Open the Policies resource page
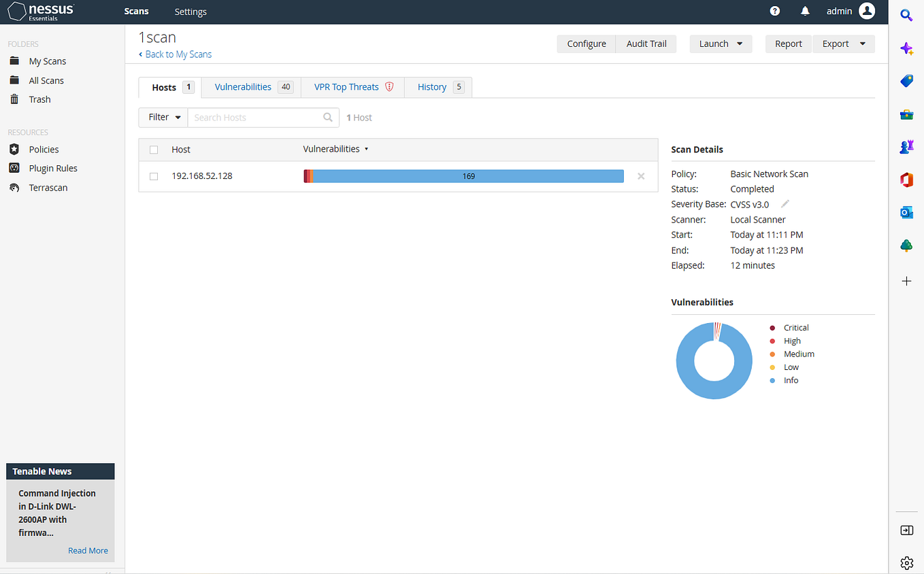The height and width of the screenshot is (574, 924). 43,149
